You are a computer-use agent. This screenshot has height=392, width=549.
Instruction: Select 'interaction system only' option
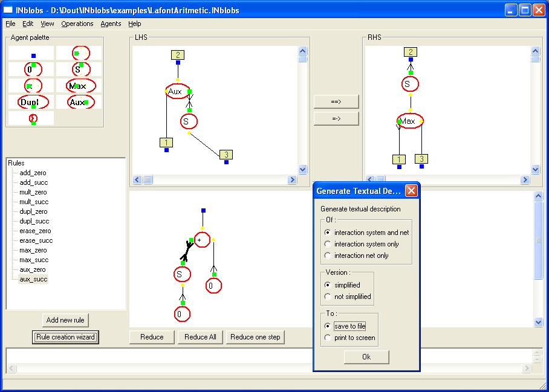click(328, 244)
